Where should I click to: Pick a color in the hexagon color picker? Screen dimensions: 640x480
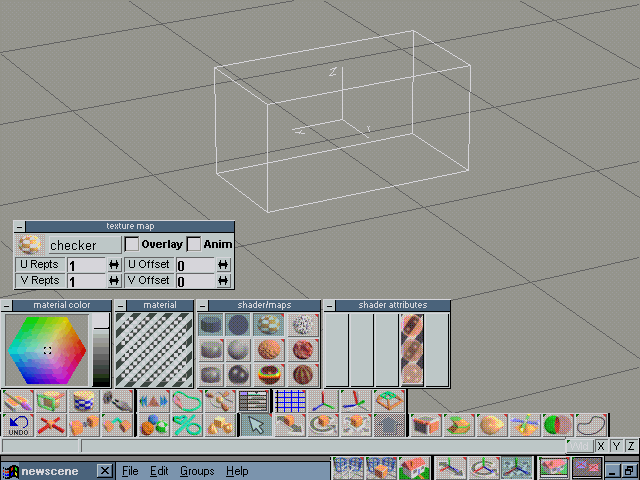click(46, 350)
